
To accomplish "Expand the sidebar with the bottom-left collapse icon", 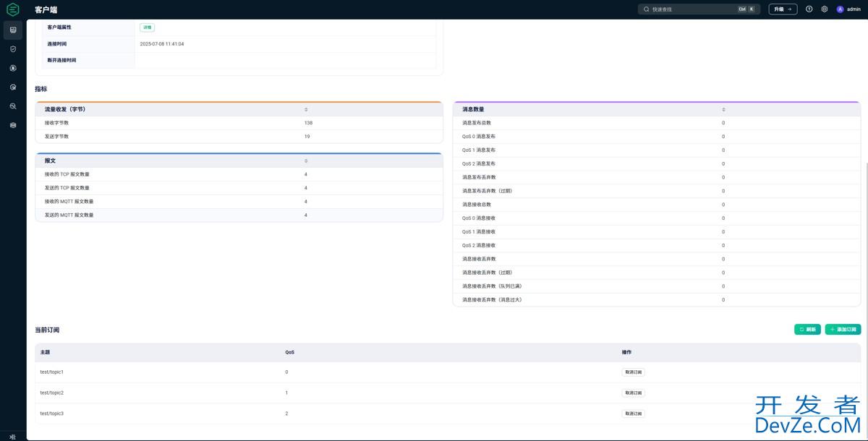I will [12, 436].
